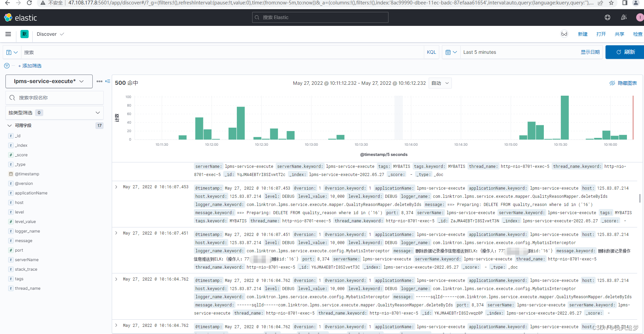Select the tags field
Image resolution: width=644 pixels, height=334 pixels.
[19, 279]
